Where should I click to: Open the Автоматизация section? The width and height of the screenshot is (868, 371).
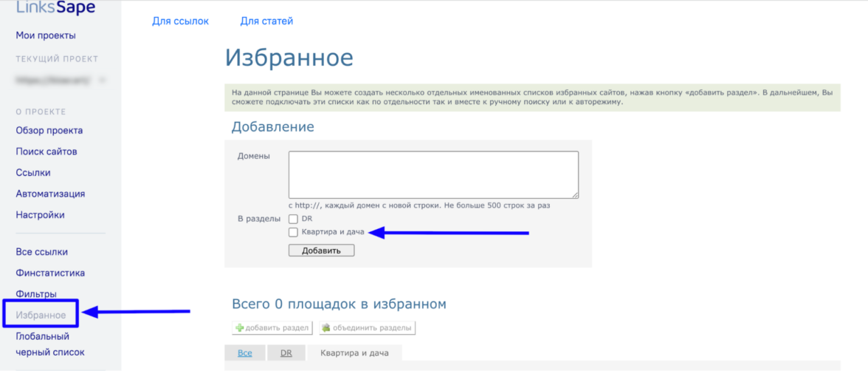click(x=50, y=194)
